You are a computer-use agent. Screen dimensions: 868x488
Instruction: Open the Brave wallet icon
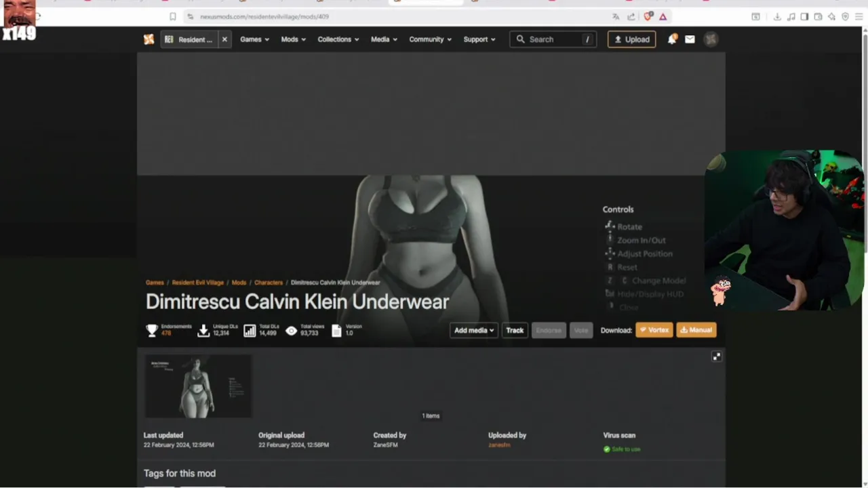(818, 16)
